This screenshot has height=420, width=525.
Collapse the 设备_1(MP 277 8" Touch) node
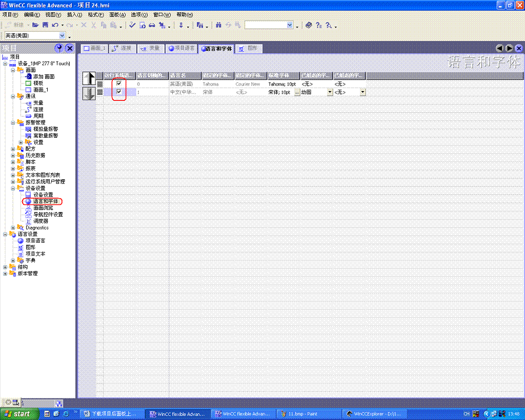[x=5, y=64]
